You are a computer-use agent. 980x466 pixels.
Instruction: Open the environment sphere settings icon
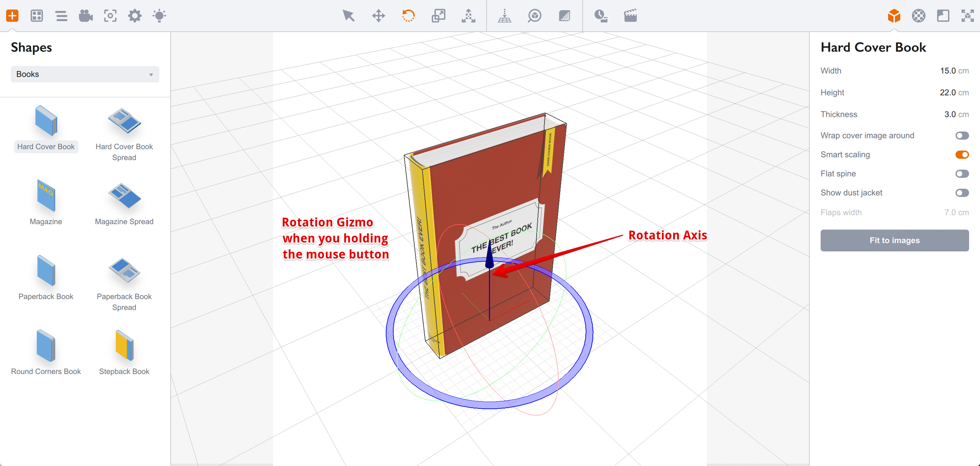[x=918, y=16]
